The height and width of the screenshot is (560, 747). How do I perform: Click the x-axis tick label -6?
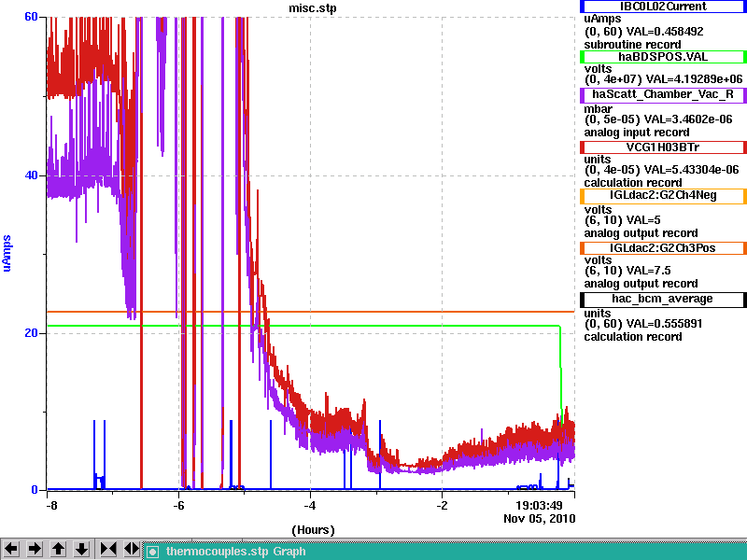point(178,505)
